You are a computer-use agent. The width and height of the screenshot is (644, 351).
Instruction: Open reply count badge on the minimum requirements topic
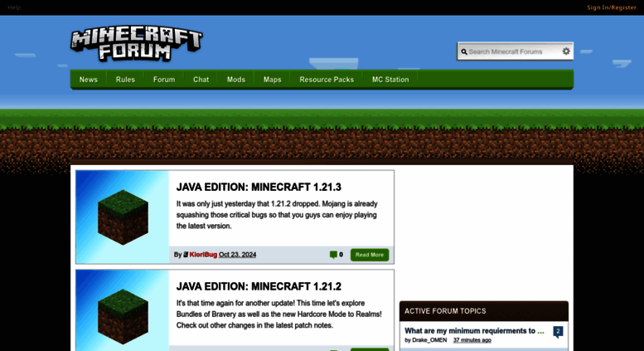pyautogui.click(x=558, y=331)
